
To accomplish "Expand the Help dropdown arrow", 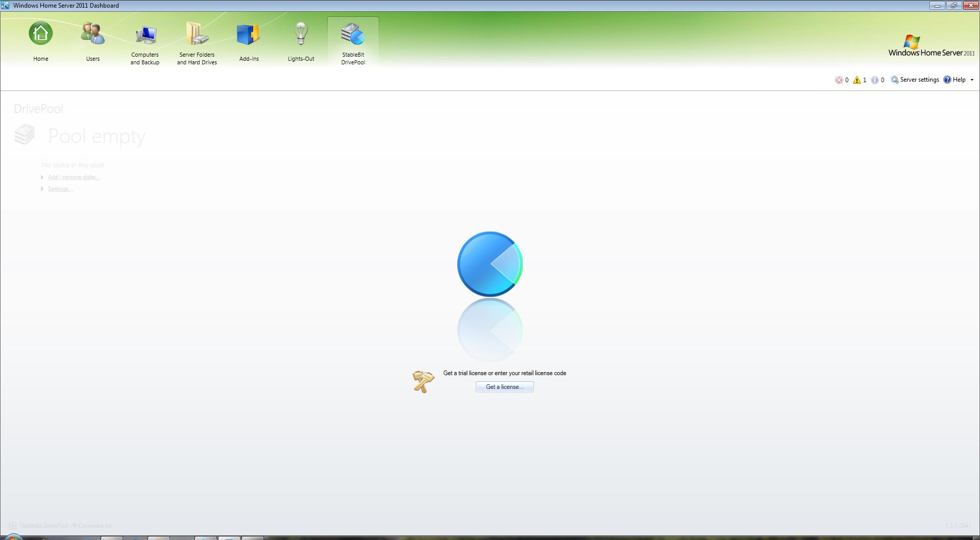I will (972, 80).
